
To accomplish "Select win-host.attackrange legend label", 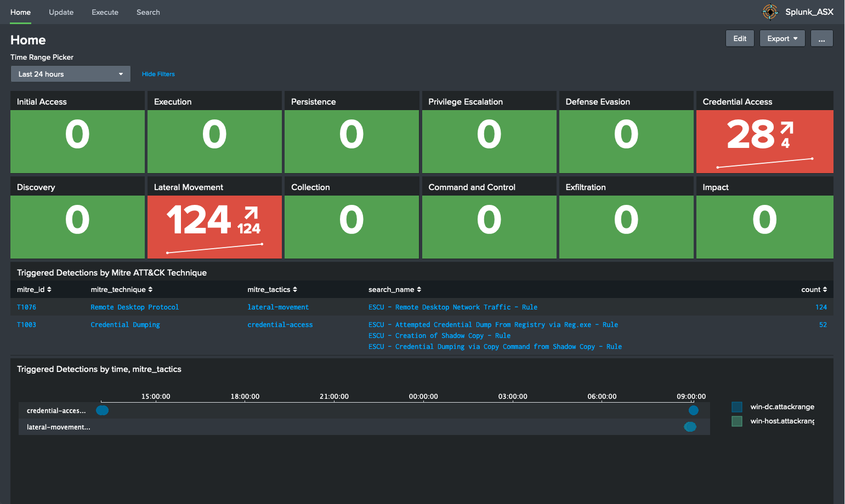I will pyautogui.click(x=782, y=421).
